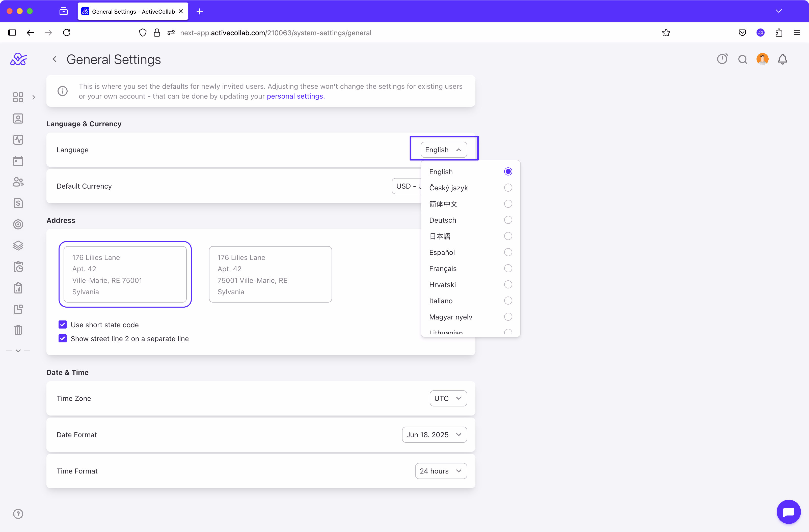Open the Trash icon in sidebar
This screenshot has width=809, height=532.
coord(18,330)
